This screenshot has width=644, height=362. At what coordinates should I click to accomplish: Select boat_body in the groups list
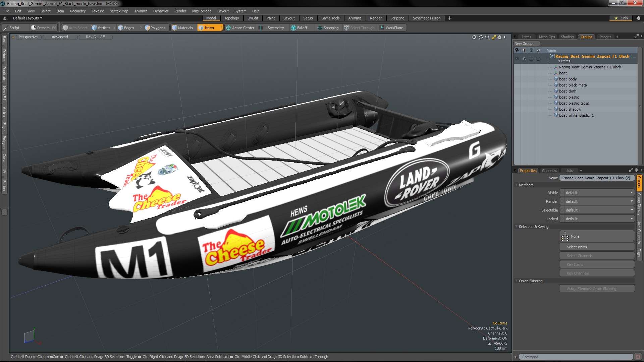[568, 79]
